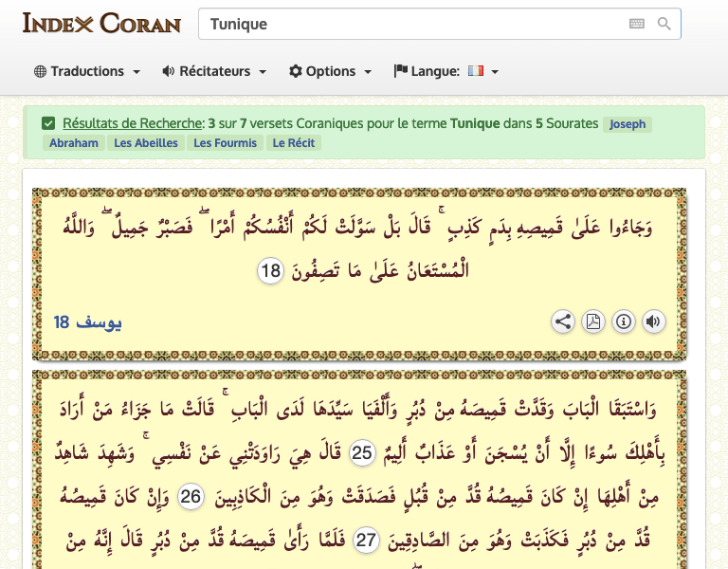Select the Joseph sourate tag
Image resolution: width=728 pixels, height=569 pixels.
pos(628,124)
